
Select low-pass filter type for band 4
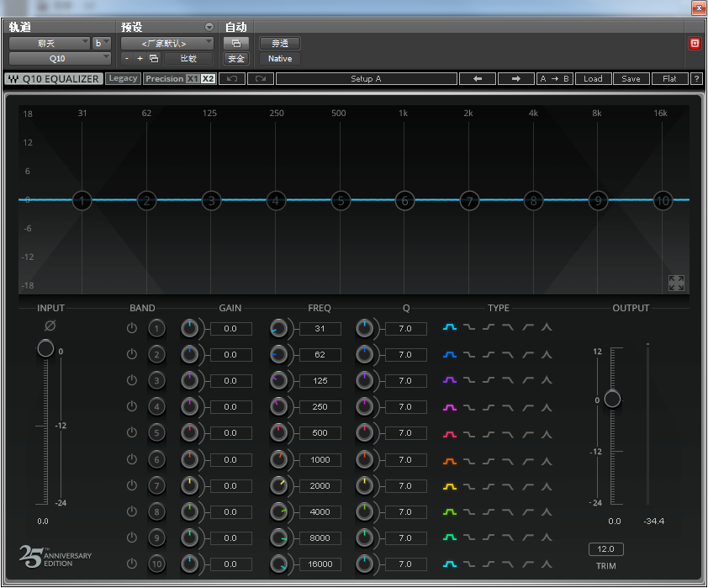(x=508, y=407)
